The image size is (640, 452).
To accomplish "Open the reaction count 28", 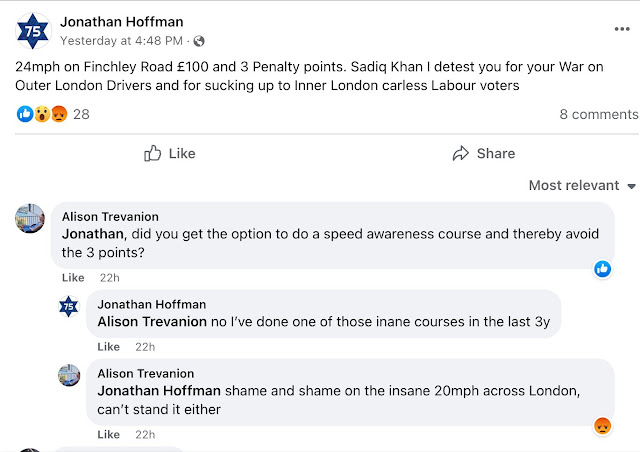I will (81, 114).
